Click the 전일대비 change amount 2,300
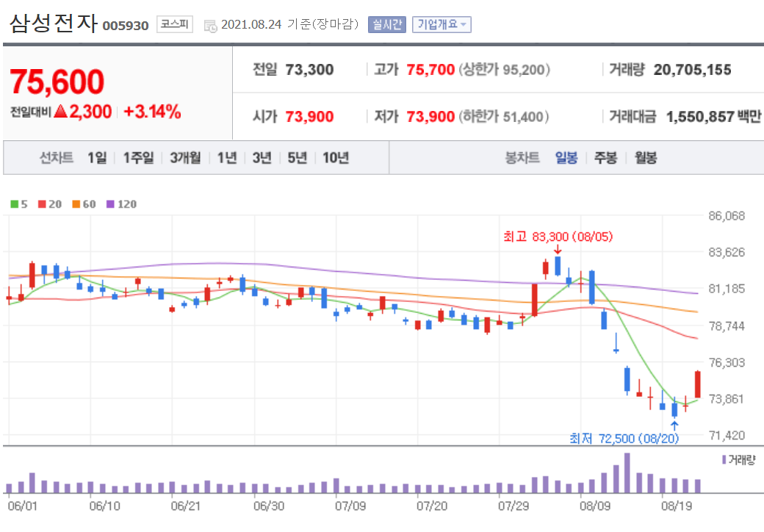 tap(90, 112)
